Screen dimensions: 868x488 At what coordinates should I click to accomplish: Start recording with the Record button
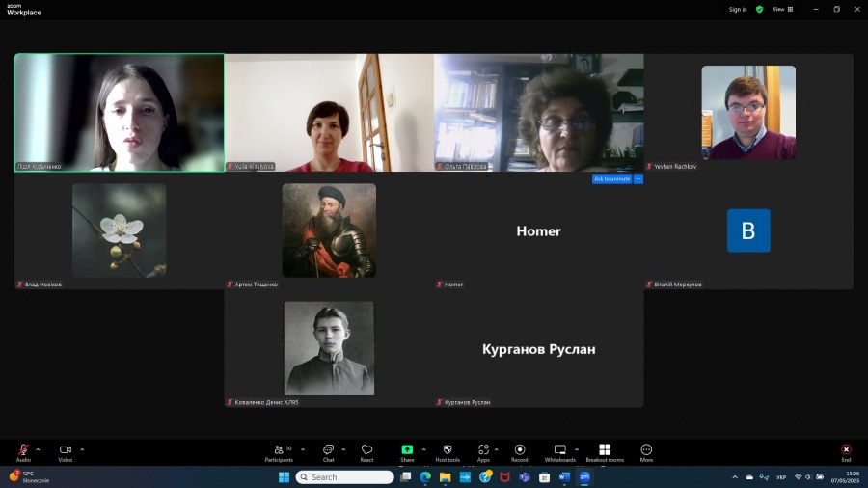pos(519,452)
